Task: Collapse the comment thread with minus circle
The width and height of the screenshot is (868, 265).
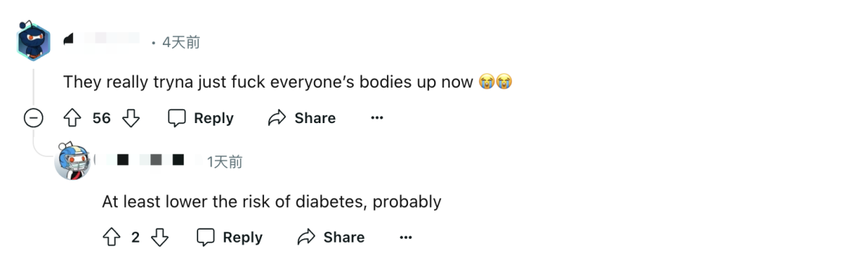Action: 33,118
